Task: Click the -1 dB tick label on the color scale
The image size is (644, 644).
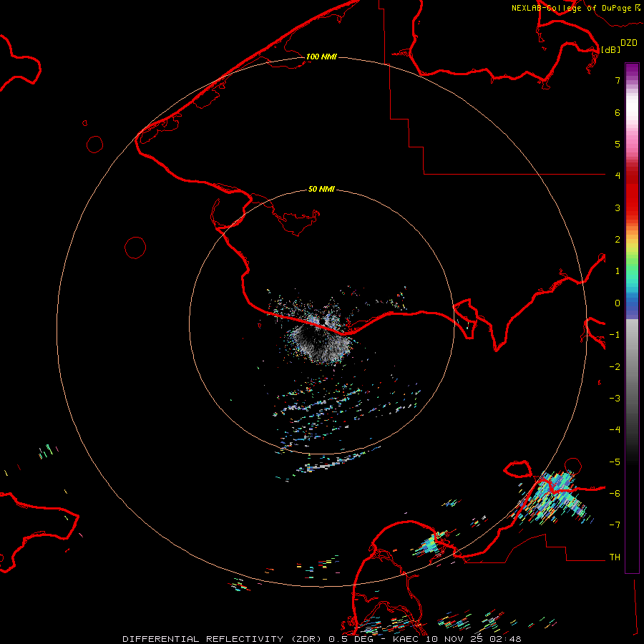Action: [x=615, y=335]
